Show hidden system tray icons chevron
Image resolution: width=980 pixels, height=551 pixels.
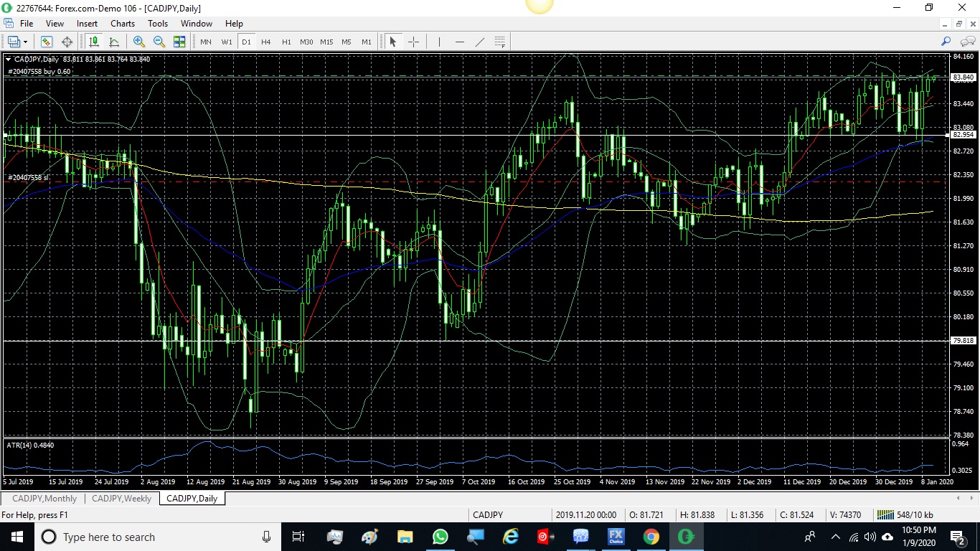point(835,537)
